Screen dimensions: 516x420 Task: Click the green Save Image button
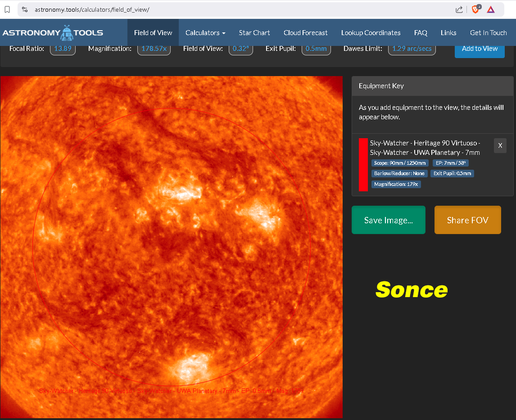(388, 220)
